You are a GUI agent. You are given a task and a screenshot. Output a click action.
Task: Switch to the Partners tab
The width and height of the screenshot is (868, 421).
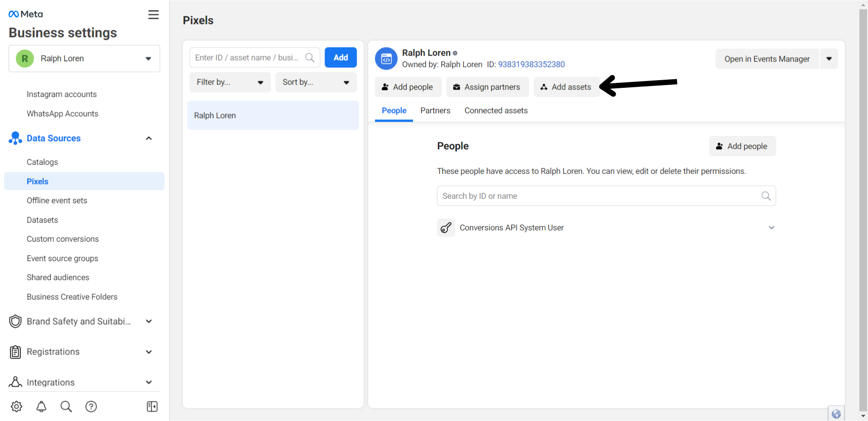pyautogui.click(x=435, y=111)
